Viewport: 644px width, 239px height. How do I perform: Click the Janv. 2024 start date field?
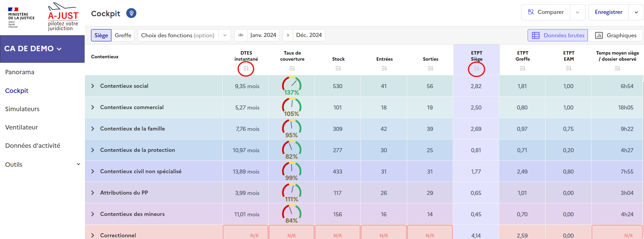(x=263, y=35)
